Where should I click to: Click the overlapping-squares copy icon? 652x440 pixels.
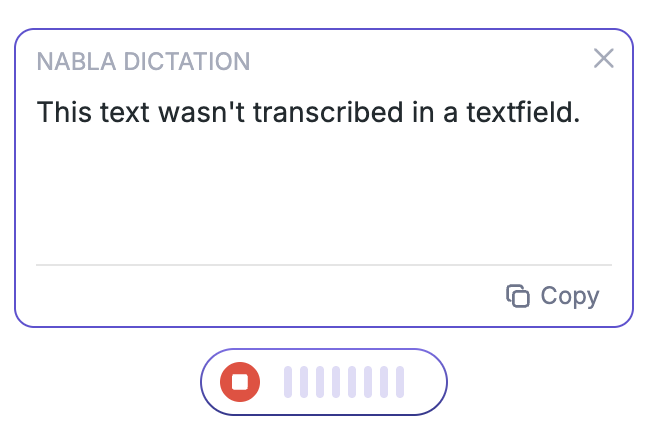coord(518,297)
